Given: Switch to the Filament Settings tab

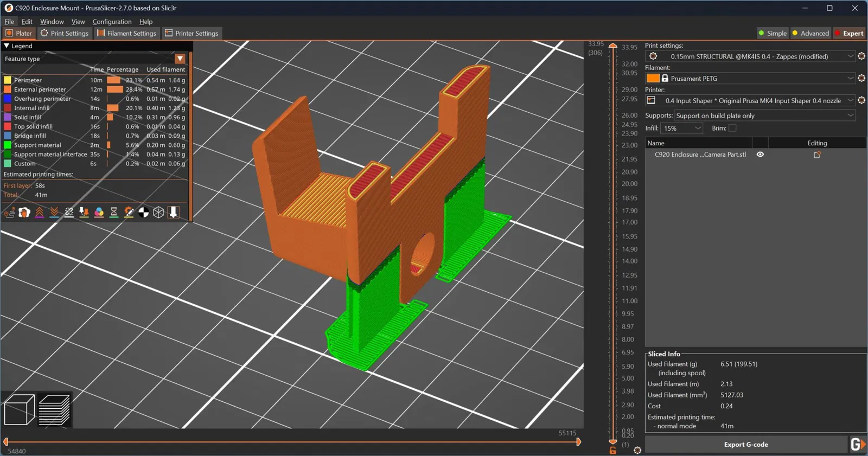Looking at the screenshot, I should pyautogui.click(x=127, y=33).
